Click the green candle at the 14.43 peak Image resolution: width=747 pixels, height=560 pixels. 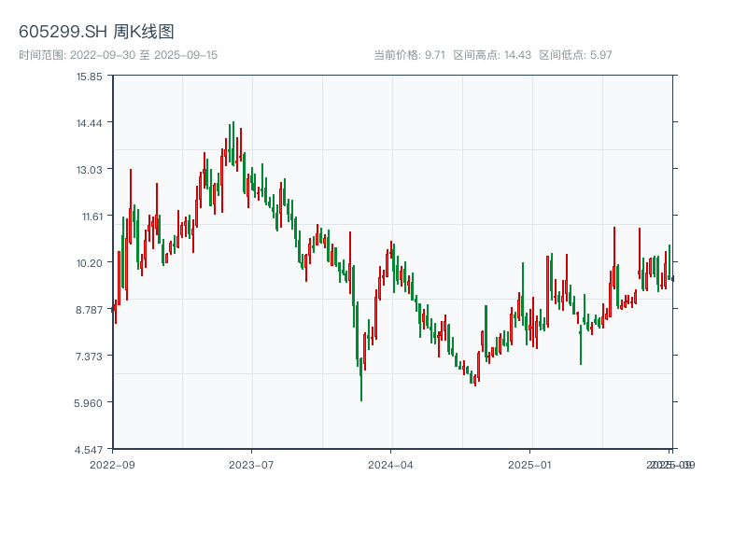(x=233, y=144)
